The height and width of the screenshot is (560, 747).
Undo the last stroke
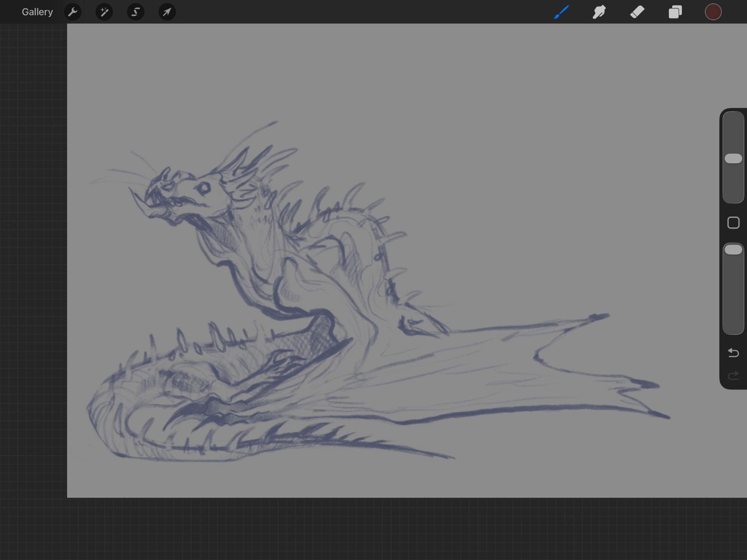(x=733, y=353)
